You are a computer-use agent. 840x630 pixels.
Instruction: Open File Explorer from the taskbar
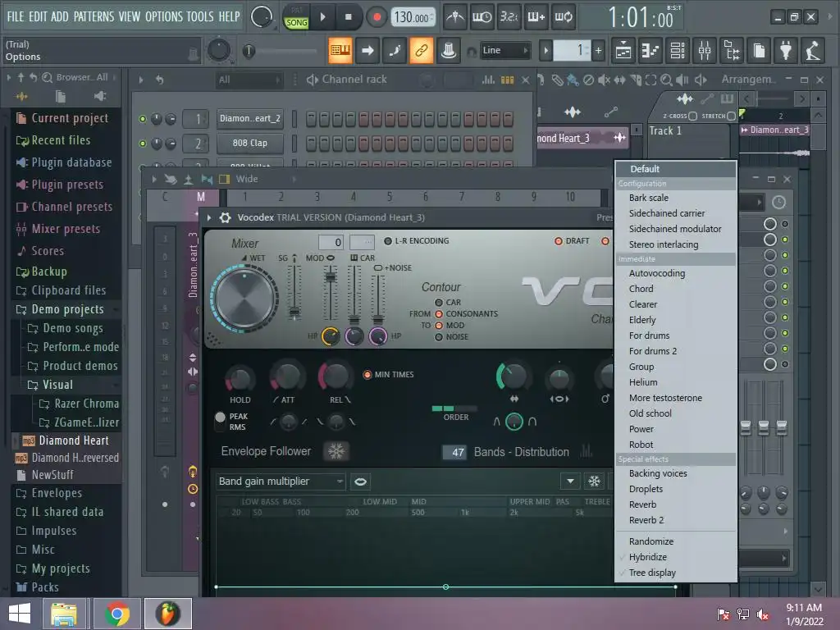tap(64, 614)
